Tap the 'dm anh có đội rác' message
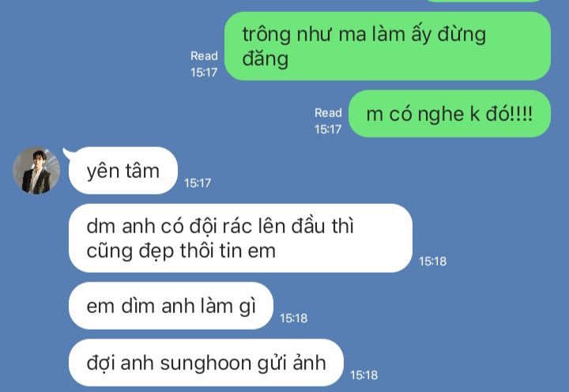 (x=240, y=238)
